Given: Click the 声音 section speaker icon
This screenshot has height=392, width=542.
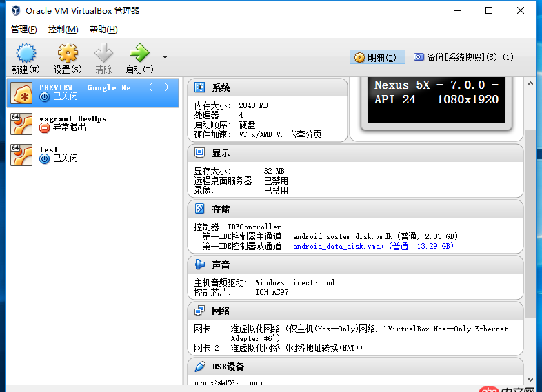Looking at the screenshot, I should (199, 264).
